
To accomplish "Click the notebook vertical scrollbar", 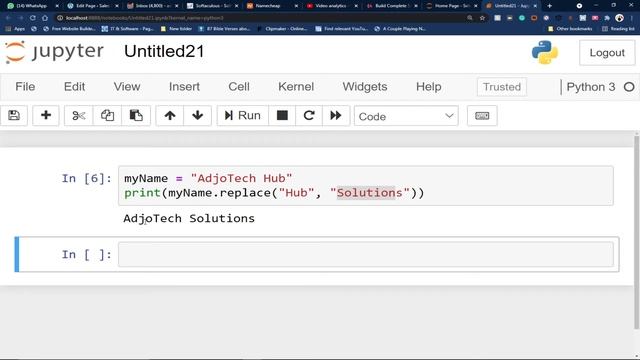I will 636,232.
